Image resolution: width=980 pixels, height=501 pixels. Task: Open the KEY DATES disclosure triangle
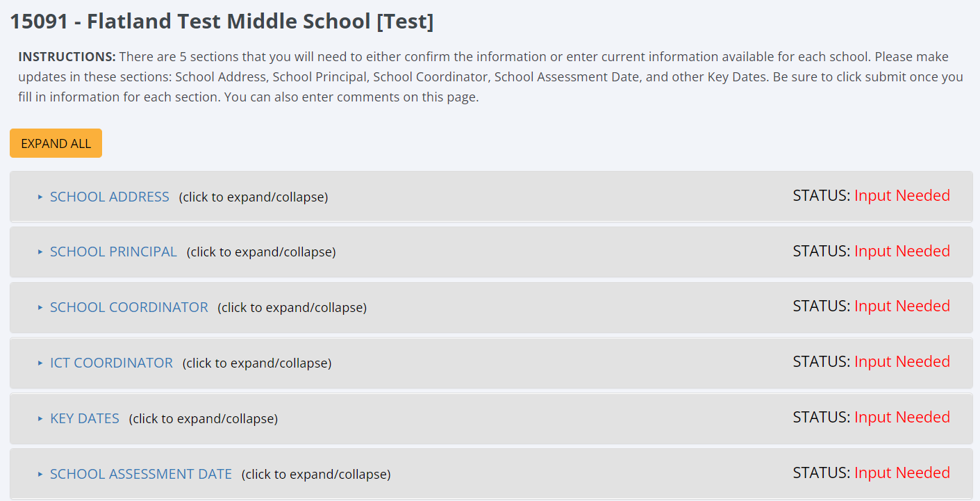[40, 418]
